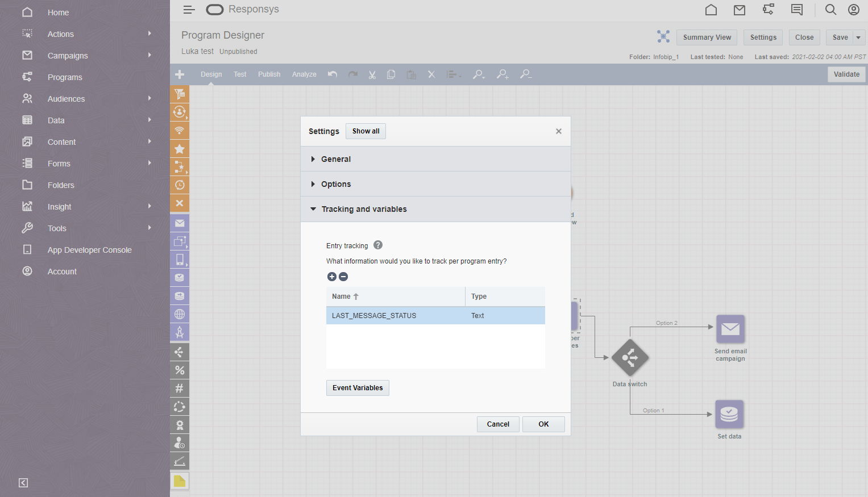This screenshot has width=868, height=497.
Task: Click the undo icon in the toolbar
Action: pos(333,74)
